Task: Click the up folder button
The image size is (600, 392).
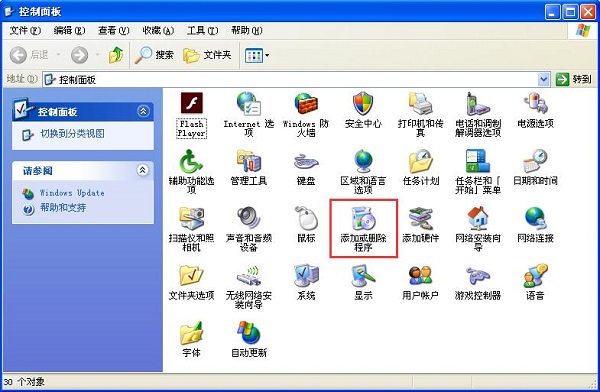Action: 116,56
